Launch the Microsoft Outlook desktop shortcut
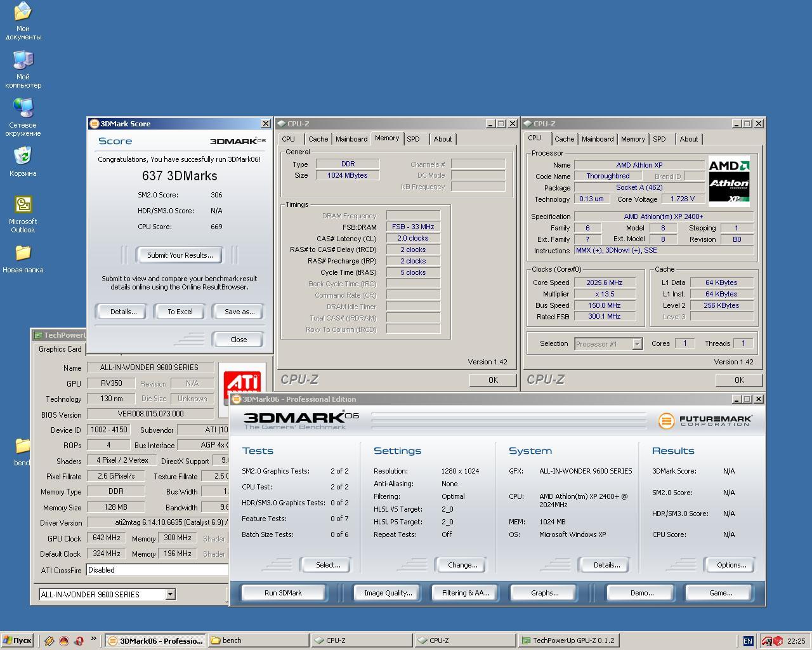Screen dimensions: 812x650 (x=23, y=214)
